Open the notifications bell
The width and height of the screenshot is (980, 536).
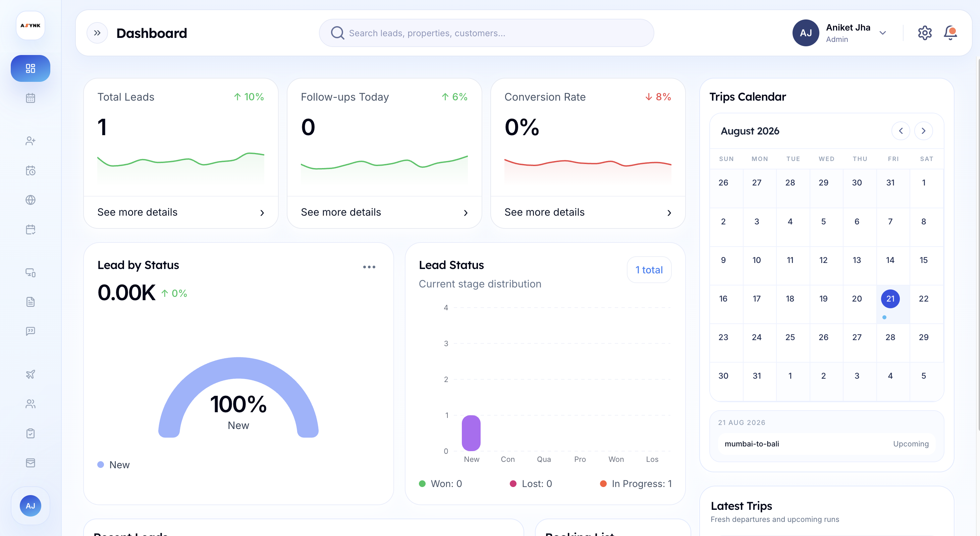coord(950,33)
